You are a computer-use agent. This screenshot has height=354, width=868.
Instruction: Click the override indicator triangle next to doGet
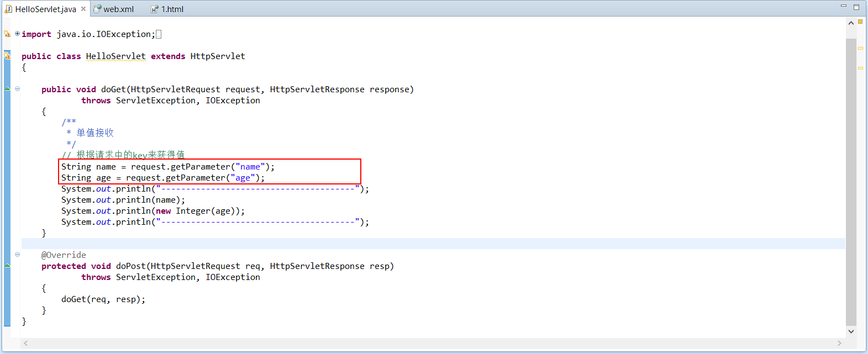coord(7,88)
